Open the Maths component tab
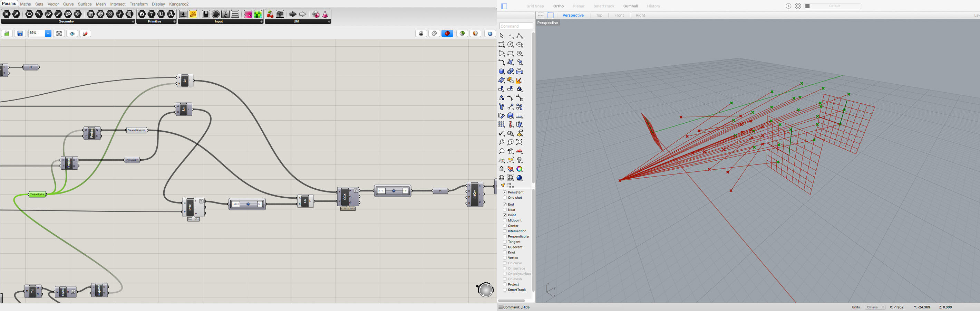 click(x=26, y=4)
